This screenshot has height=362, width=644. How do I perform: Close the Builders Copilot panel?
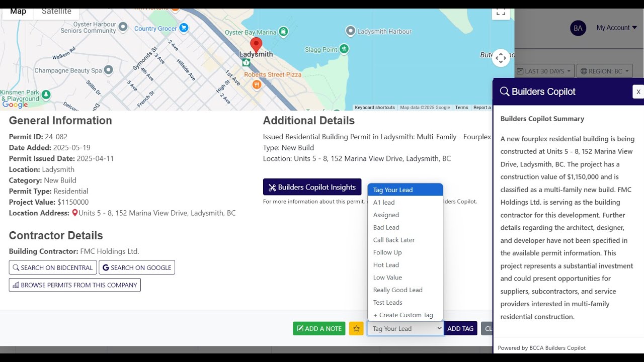(x=638, y=92)
